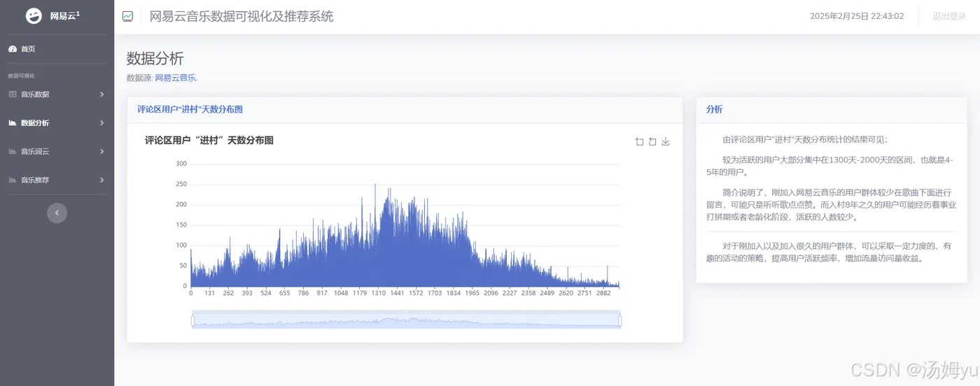Click the 数据分析 page heading
This screenshot has height=386, width=980.
pos(155,58)
